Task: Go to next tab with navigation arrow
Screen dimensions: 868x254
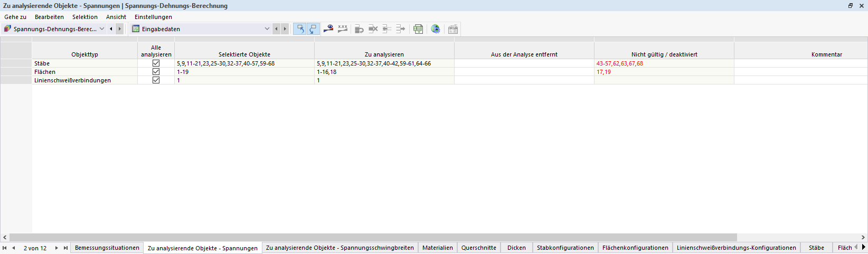Action: pos(56,248)
